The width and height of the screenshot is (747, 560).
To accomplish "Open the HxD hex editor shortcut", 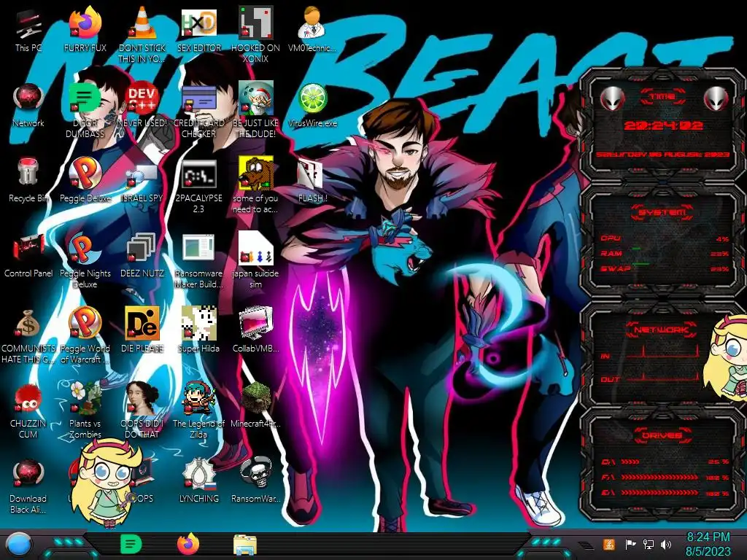I will click(199, 29).
